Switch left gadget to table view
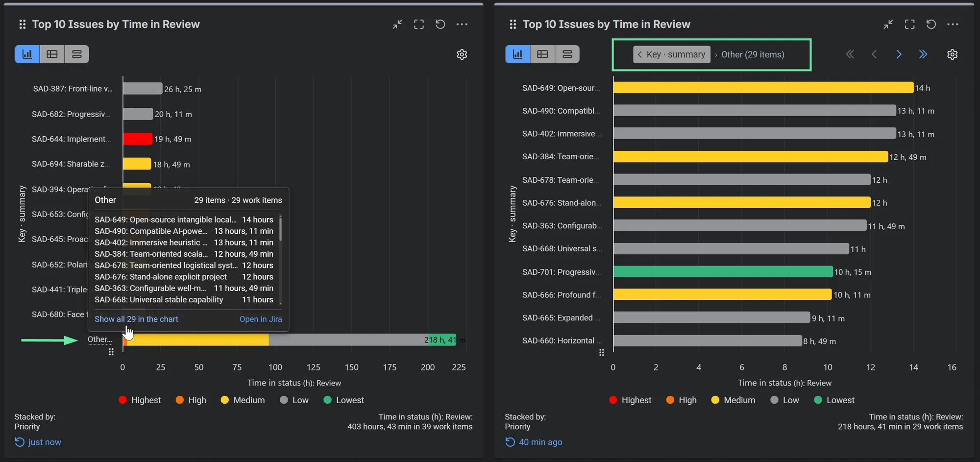Image resolution: width=980 pixels, height=462 pixels. [52, 54]
